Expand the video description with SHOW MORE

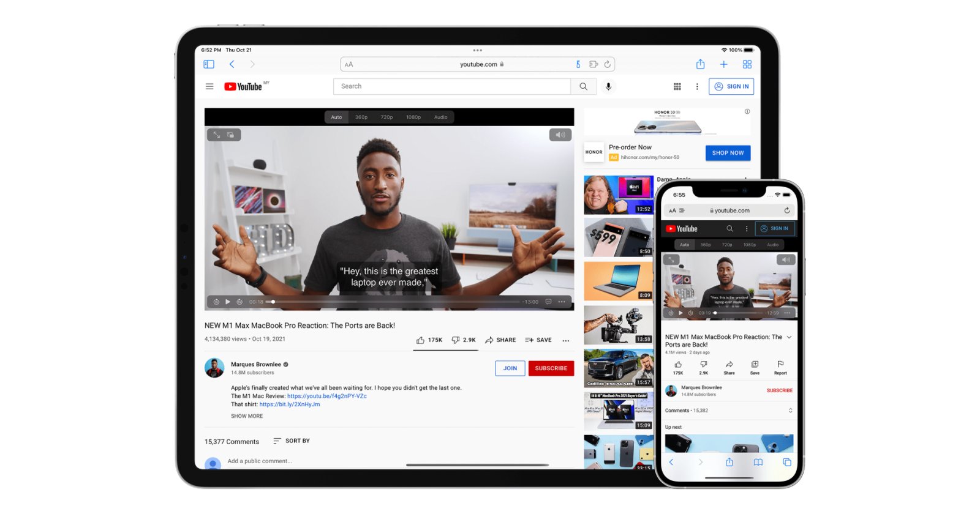[x=247, y=416]
